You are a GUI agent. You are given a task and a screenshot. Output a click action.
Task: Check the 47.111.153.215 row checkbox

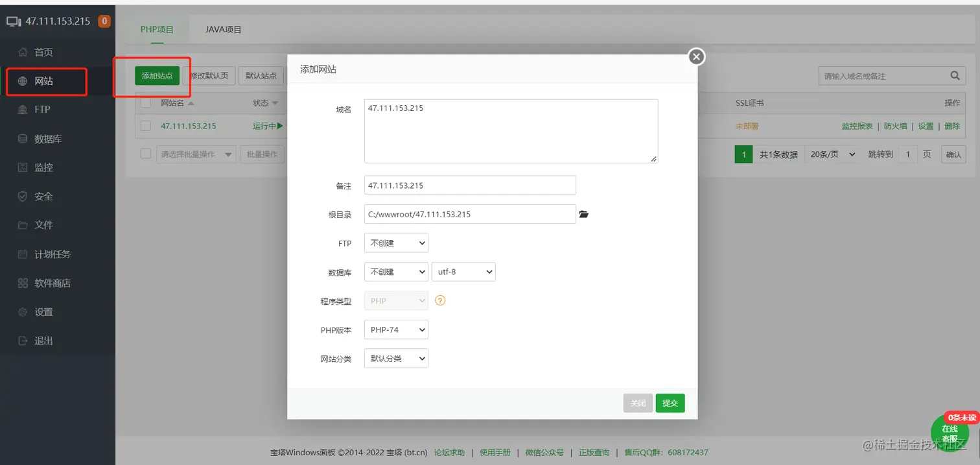click(x=146, y=126)
